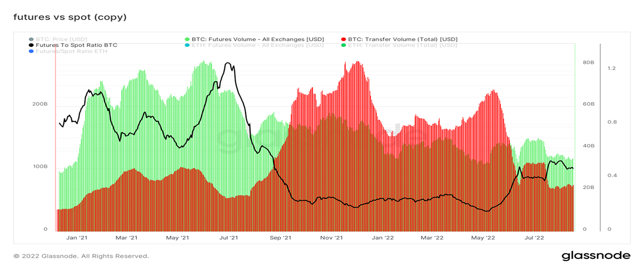Viewport: 644px width, 268px height.
Task: Click the light green BTC Futures Volume dot
Action: [187, 39]
